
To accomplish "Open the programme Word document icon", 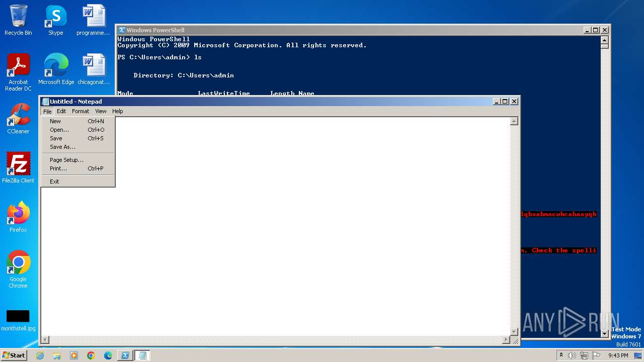I will (x=93, y=20).
